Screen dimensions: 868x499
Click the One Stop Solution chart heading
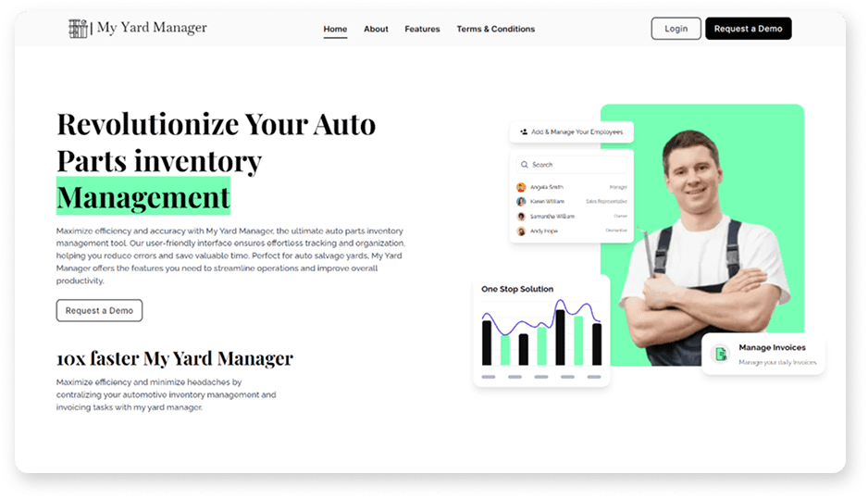tap(517, 289)
